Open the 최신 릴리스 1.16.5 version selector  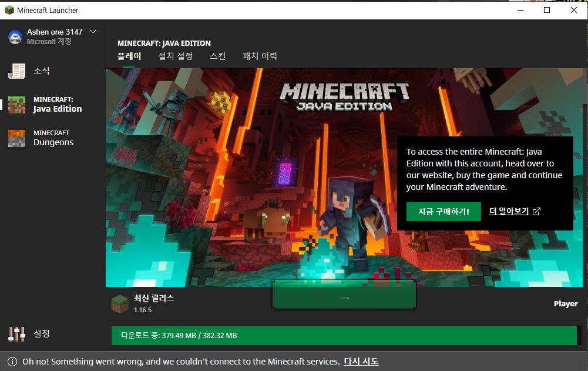[x=143, y=304]
